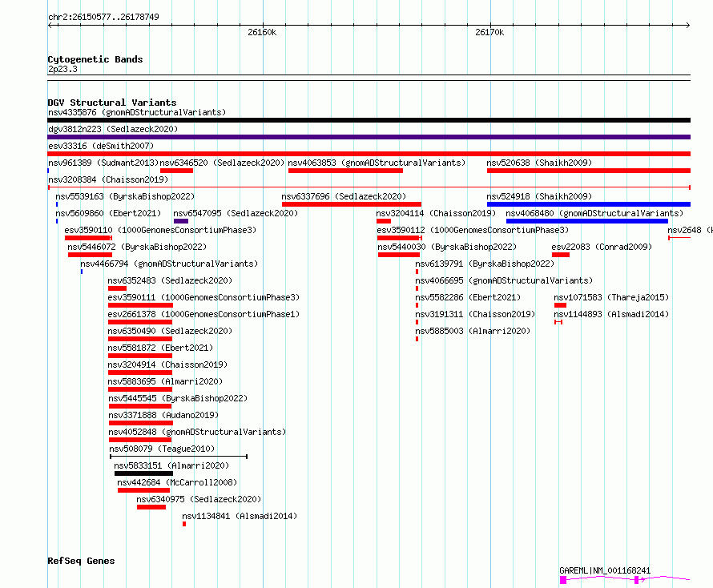Viewport: 713px width, 588px height.
Task: Click nsv3204914 Chaisson2019 label
Action: 167,364
